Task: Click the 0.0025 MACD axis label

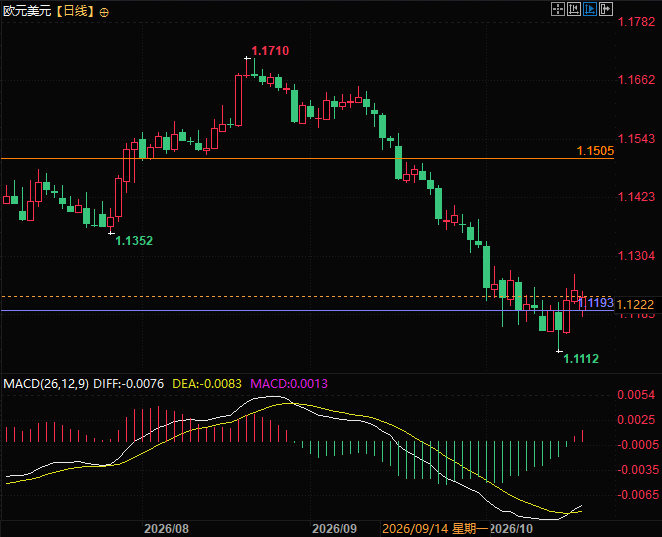Action: [x=636, y=420]
